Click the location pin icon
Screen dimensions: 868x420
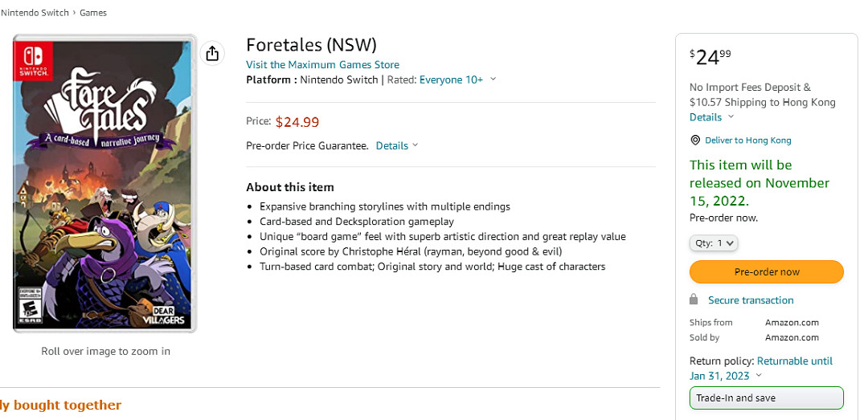695,140
